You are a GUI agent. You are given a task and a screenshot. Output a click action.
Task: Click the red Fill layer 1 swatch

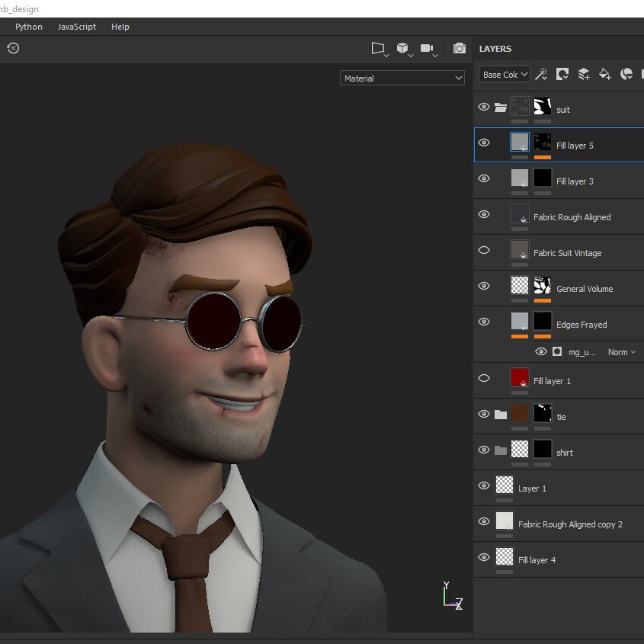coord(520,377)
